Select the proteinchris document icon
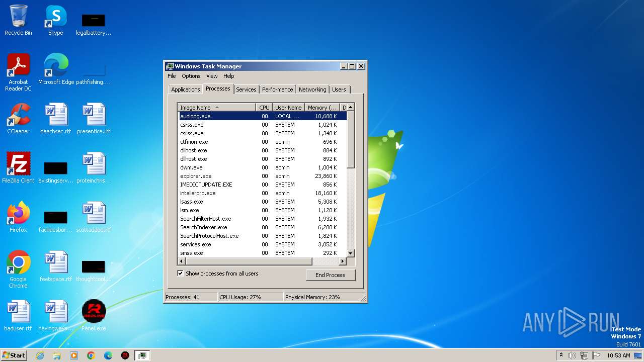This screenshot has width=644, height=362. point(94,168)
